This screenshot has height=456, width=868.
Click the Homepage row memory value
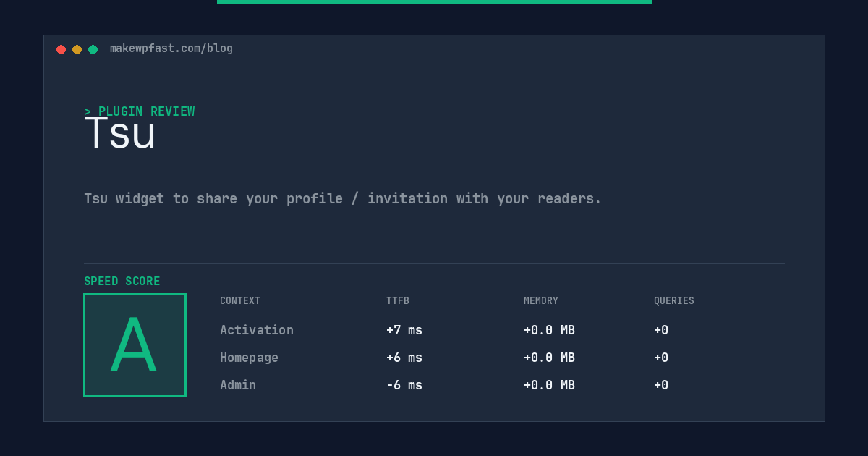pos(549,358)
